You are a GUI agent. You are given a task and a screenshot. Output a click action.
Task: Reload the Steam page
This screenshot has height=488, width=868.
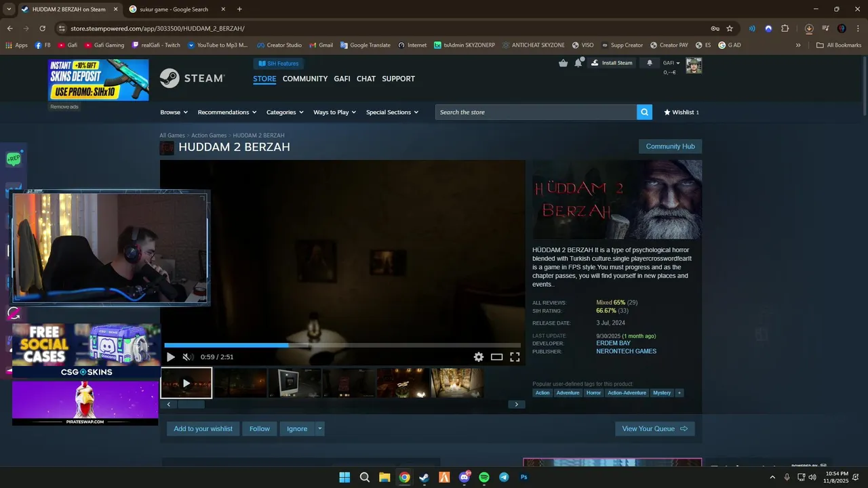pos(42,28)
